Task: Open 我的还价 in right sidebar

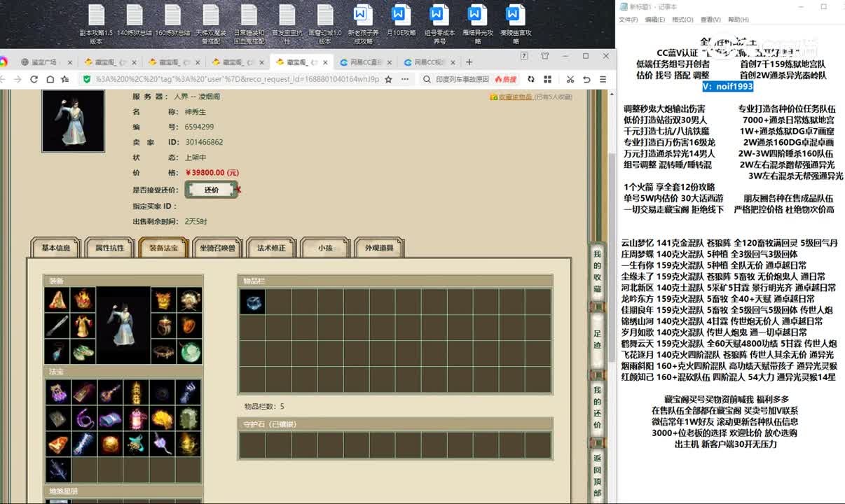Action: pyautogui.click(x=597, y=407)
